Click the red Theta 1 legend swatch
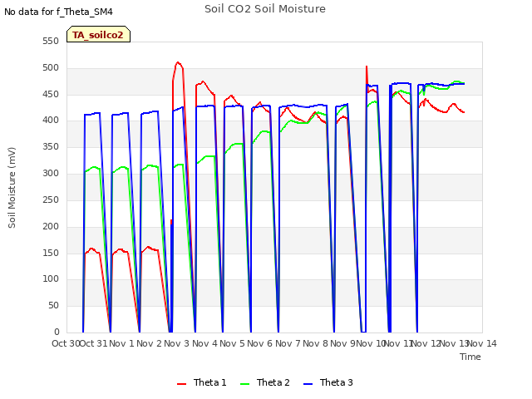The image size is (532, 399). click(181, 384)
